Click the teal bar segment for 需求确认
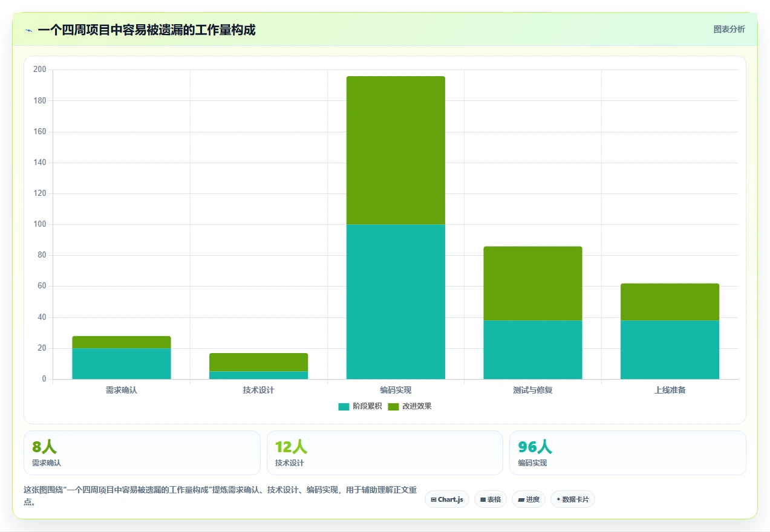The width and height of the screenshot is (770, 532). [122, 363]
